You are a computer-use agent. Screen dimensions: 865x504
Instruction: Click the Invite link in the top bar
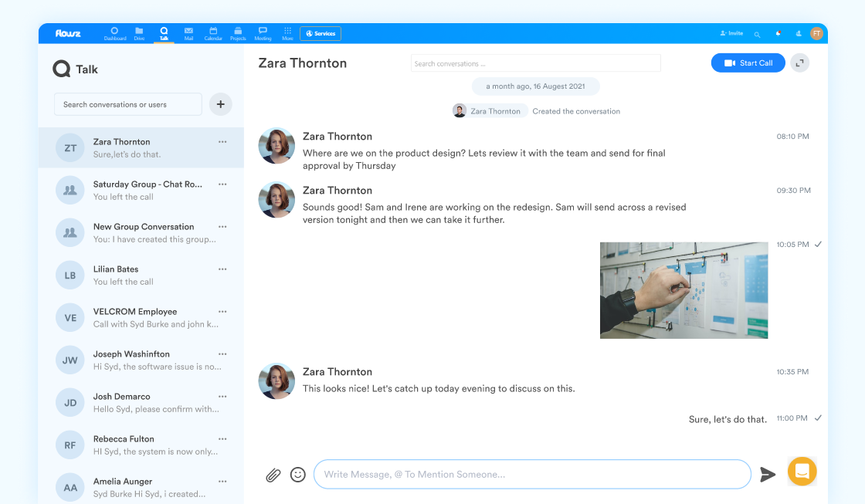click(731, 33)
